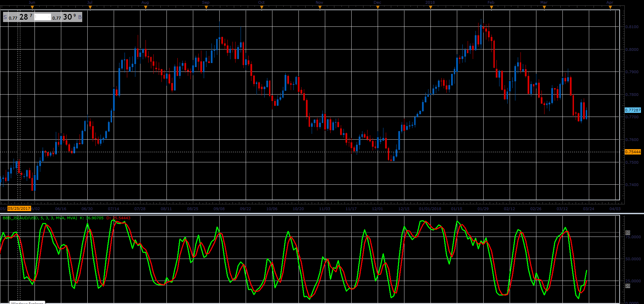Click the orange Apr marker triangle
644x304 pixels.
pos(610,7)
